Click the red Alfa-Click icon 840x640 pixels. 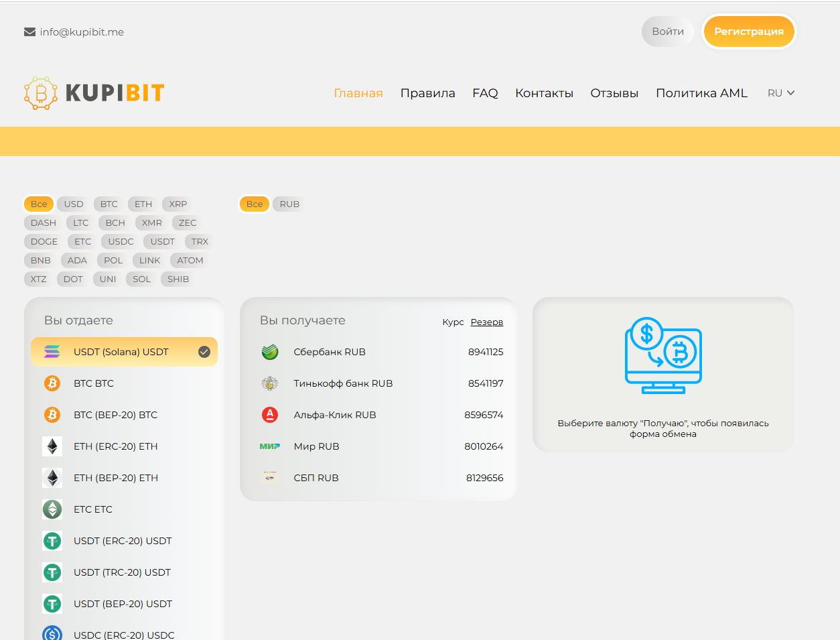point(270,415)
